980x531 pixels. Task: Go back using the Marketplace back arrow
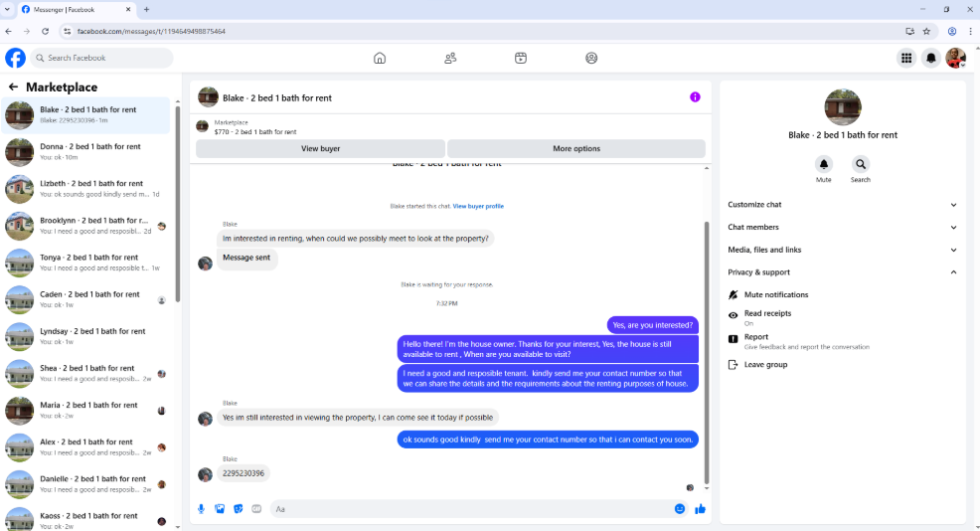coord(13,87)
